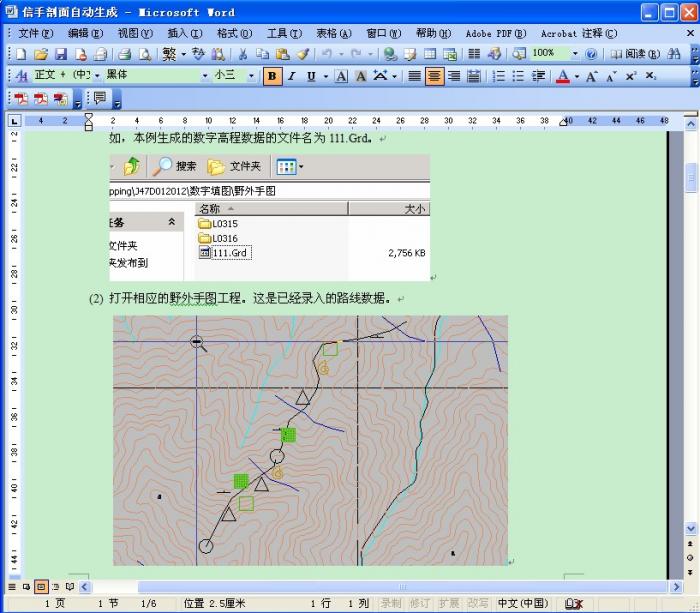Toggle Italic formatting
700x613 pixels.
tap(292, 76)
